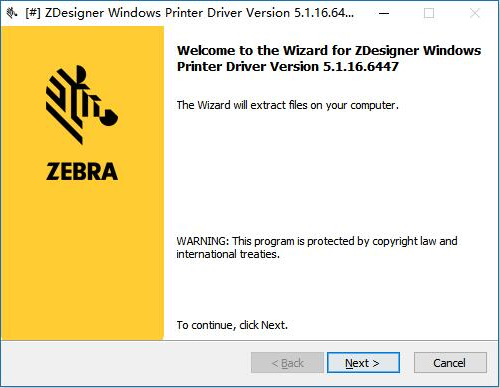Click the installer icon in title bar

coord(12,13)
